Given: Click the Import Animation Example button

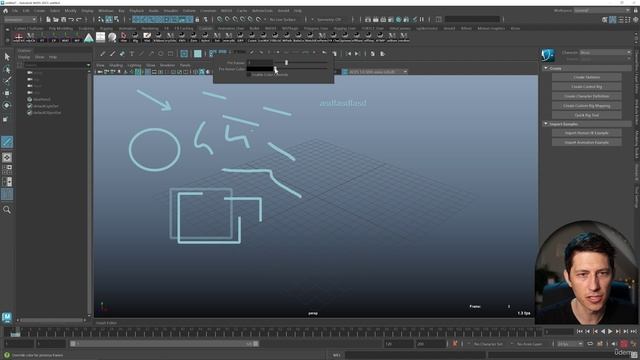Looking at the screenshot, I should pos(587,142).
